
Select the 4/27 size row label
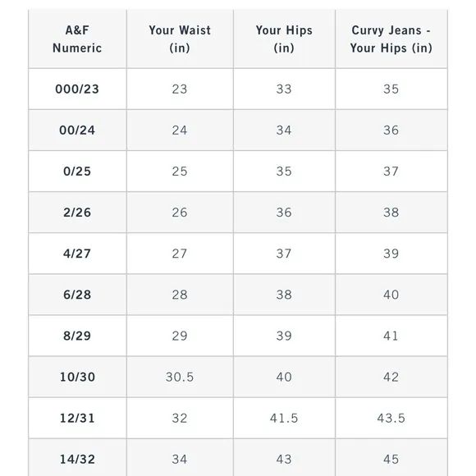77,254
